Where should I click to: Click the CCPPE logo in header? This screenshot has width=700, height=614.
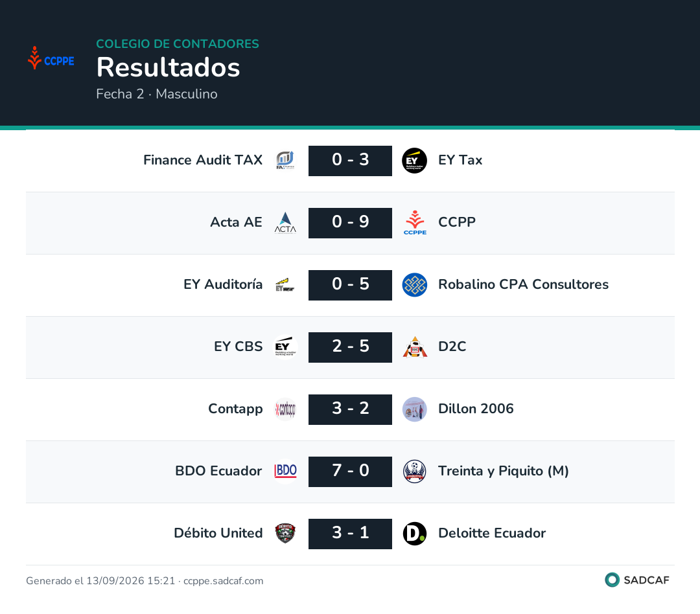coord(51,59)
